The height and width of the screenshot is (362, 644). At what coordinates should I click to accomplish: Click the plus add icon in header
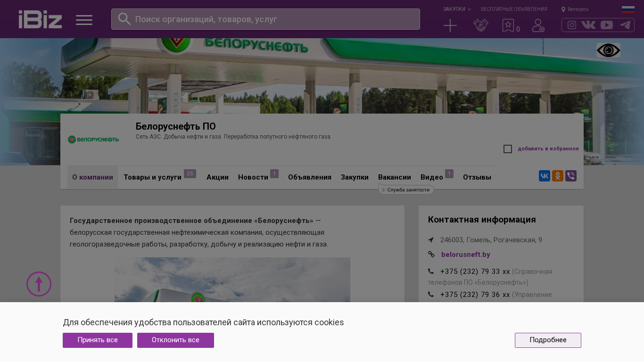(x=450, y=25)
